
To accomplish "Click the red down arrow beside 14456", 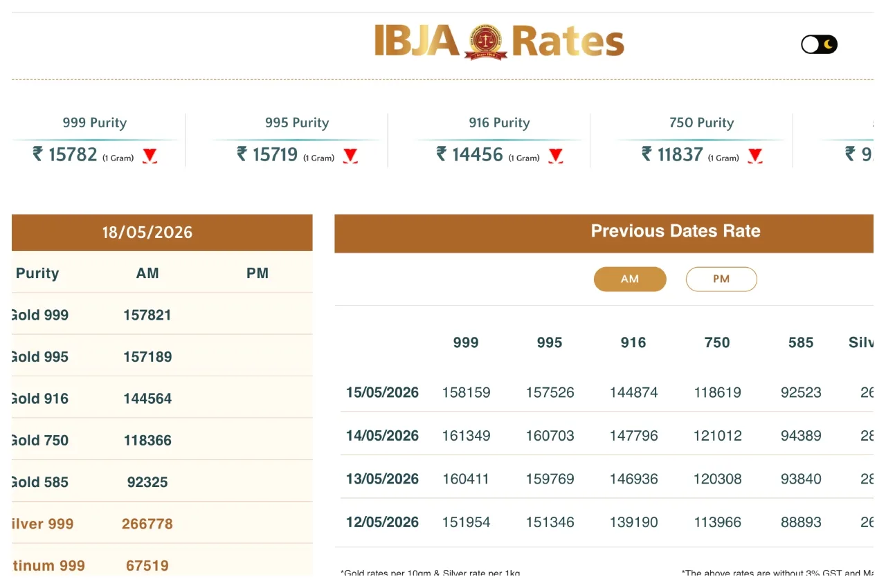I will [556, 156].
